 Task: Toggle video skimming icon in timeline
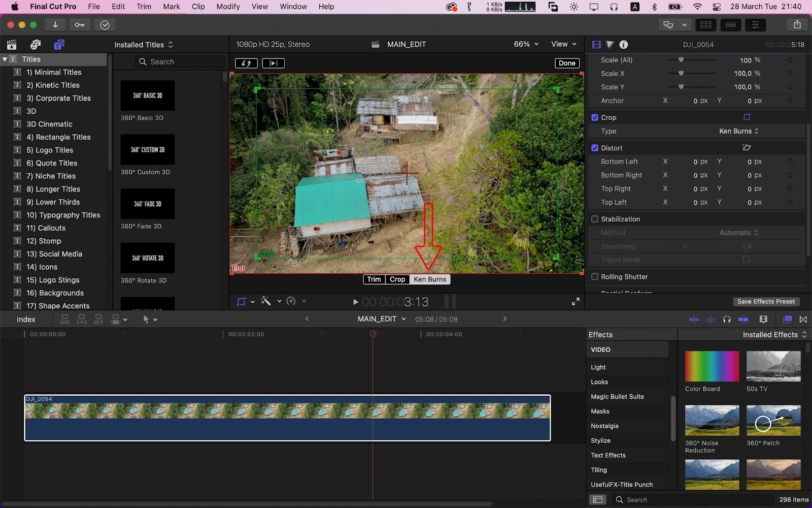tap(694, 320)
